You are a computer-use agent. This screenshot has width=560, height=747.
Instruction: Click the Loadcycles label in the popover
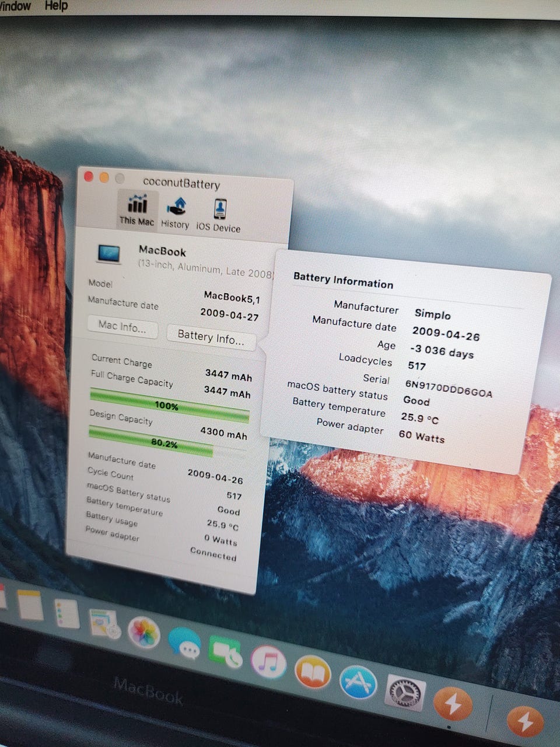click(366, 359)
